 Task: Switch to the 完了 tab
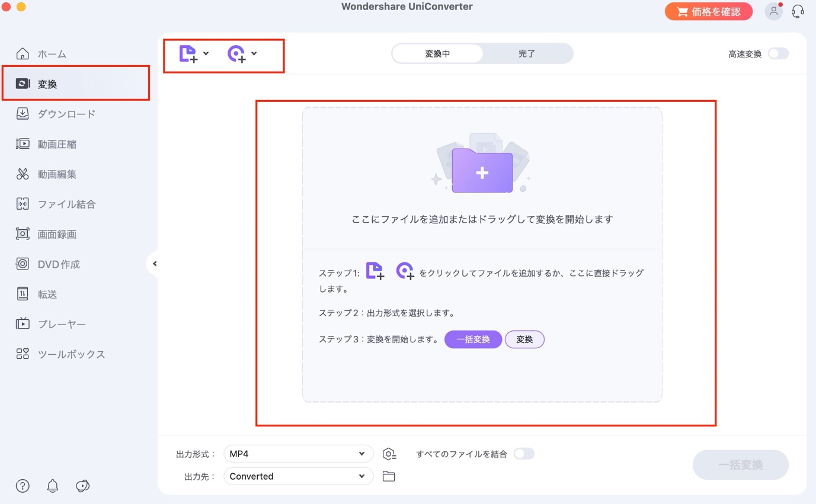pyautogui.click(x=527, y=53)
